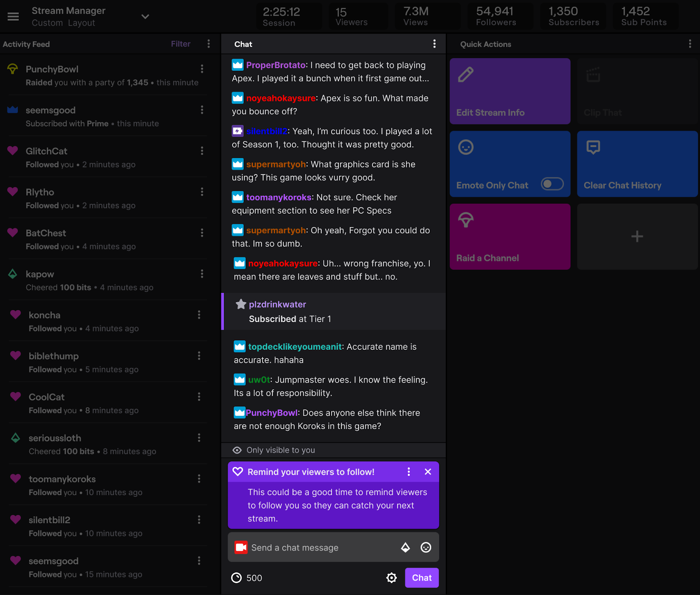This screenshot has height=595, width=700.
Task: Click the 54,941 Followers stat
Action: pyautogui.click(x=500, y=17)
